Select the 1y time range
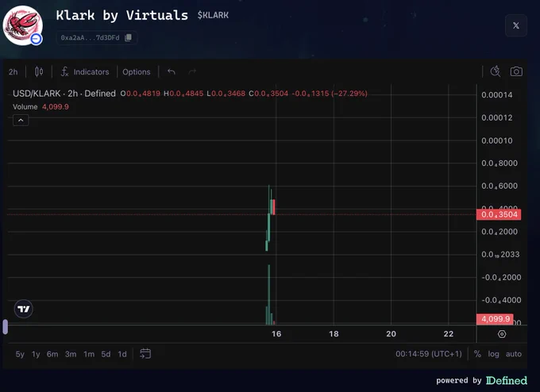 (36, 354)
